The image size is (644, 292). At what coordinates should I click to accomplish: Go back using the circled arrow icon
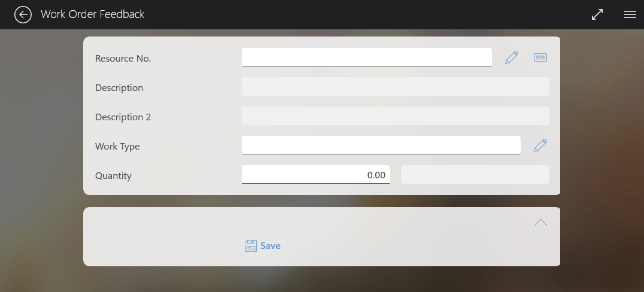[23, 15]
